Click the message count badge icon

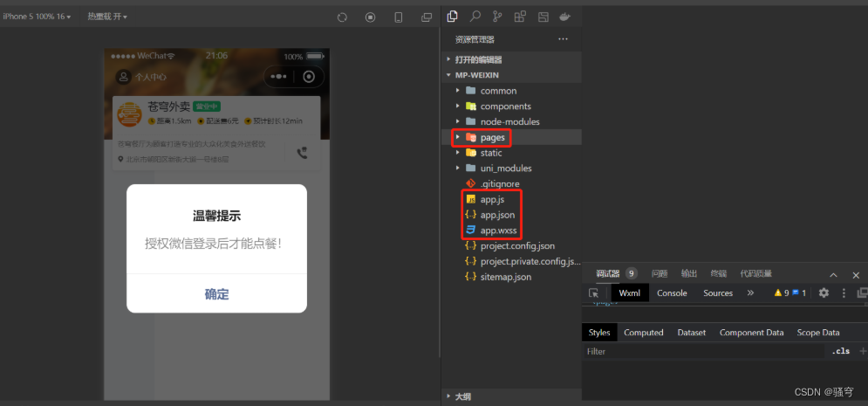(796, 293)
